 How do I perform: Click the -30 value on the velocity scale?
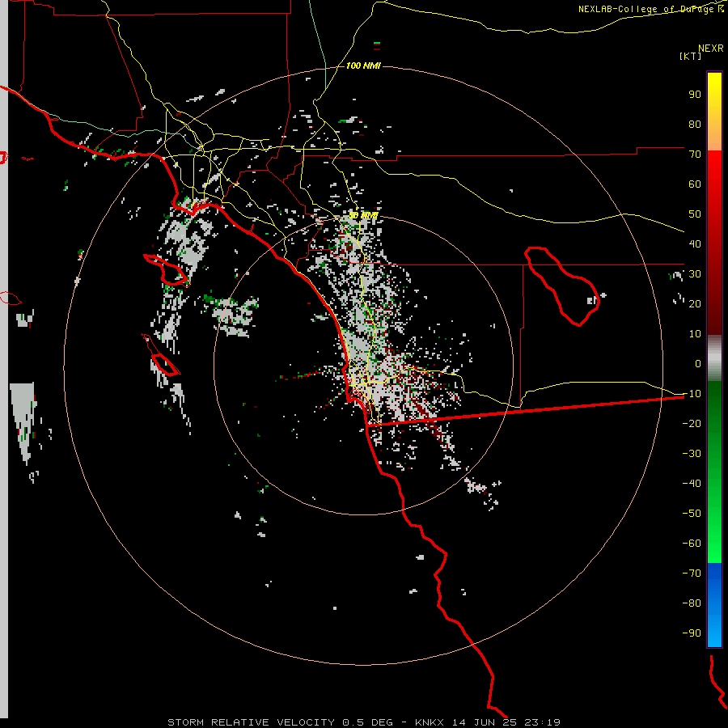tap(692, 453)
